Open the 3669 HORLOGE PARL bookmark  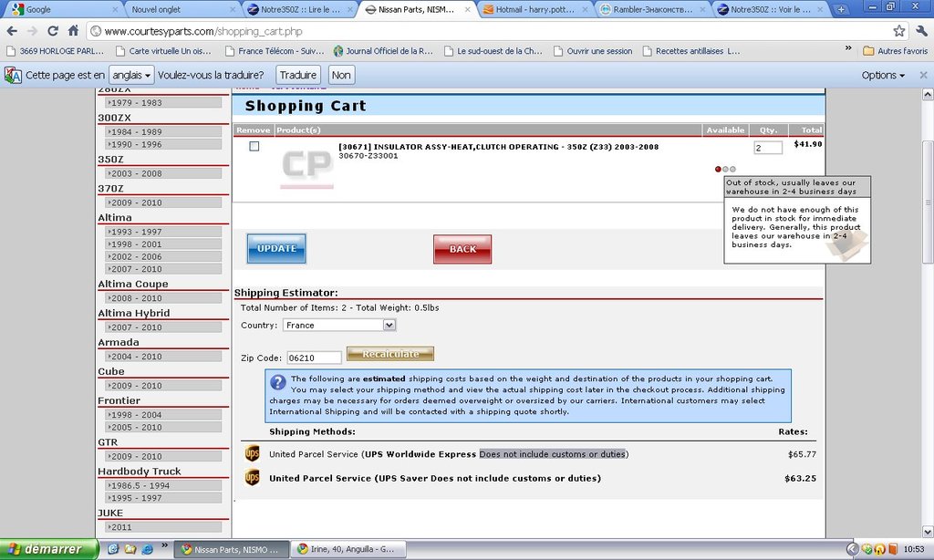[55, 51]
